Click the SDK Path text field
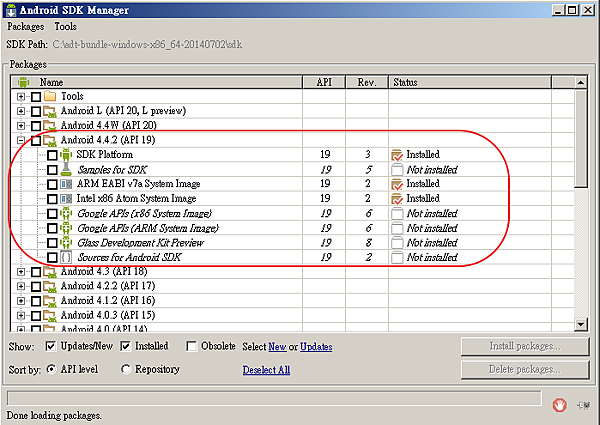The width and height of the screenshot is (600, 425). pos(148,44)
